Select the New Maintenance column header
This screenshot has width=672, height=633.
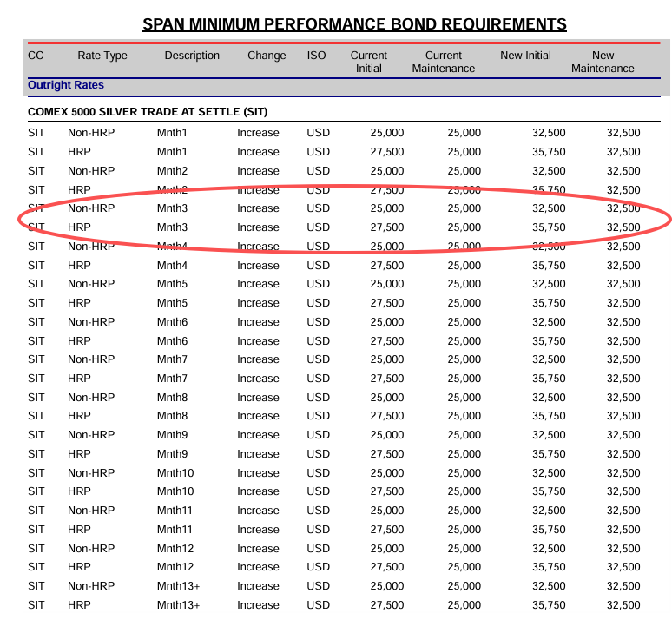(x=603, y=62)
